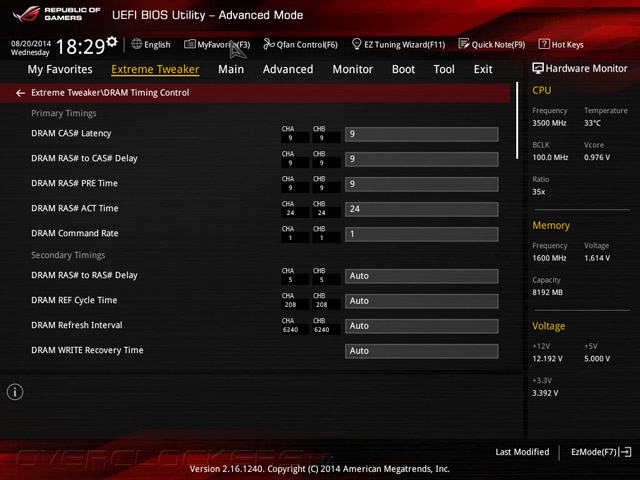
Task: Click the English language button
Action: (x=157, y=44)
